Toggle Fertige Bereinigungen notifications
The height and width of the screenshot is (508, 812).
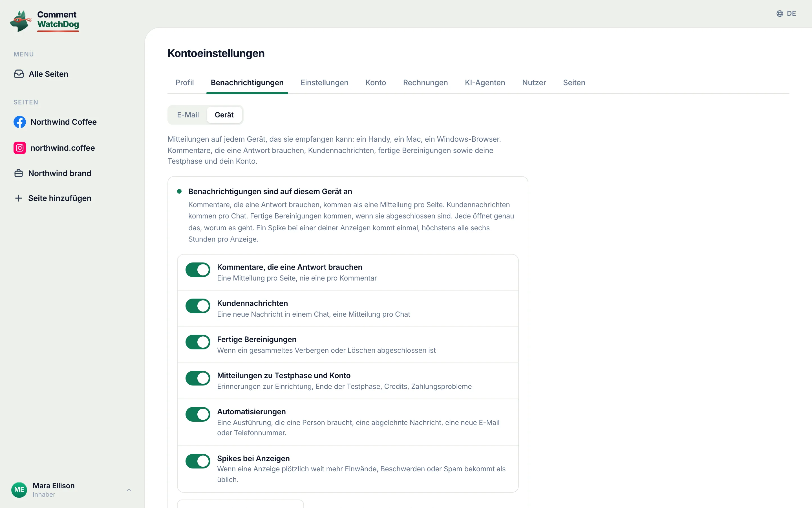(x=198, y=342)
